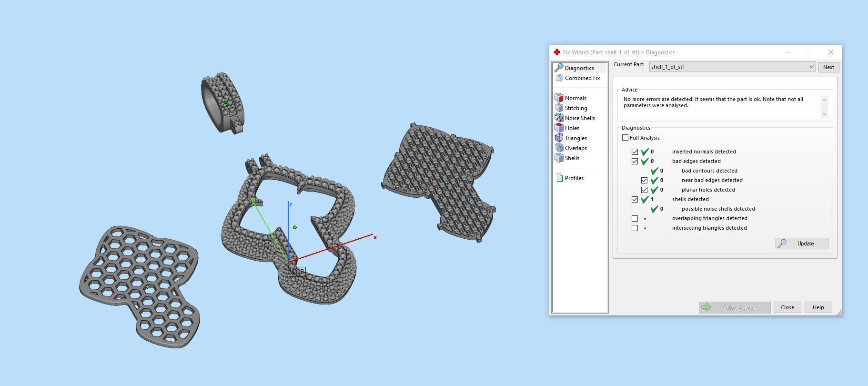Click the Follow Advice button

pos(735,307)
